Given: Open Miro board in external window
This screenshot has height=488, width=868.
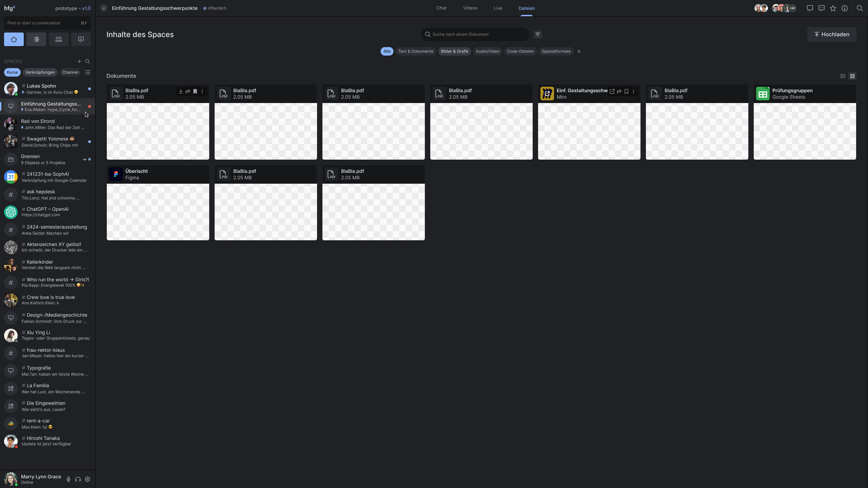Looking at the screenshot, I should pyautogui.click(x=612, y=91).
